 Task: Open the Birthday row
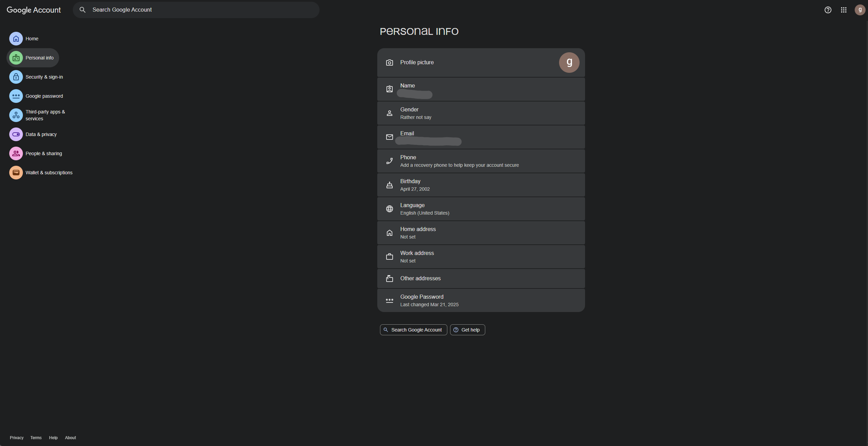pyautogui.click(x=480, y=185)
